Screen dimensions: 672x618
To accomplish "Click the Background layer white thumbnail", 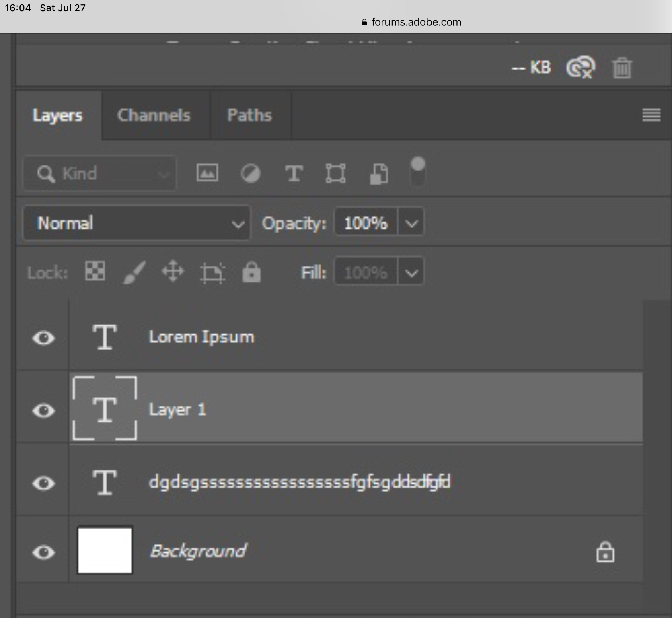I will point(105,550).
